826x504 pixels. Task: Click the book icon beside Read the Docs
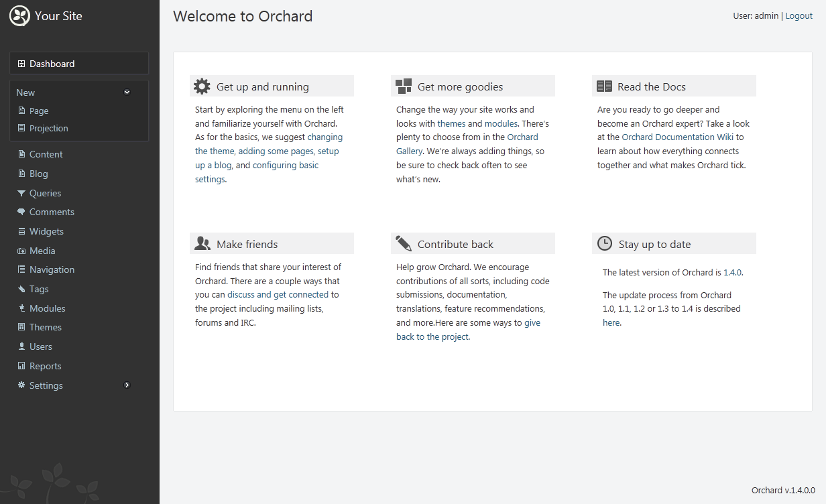pyautogui.click(x=604, y=86)
